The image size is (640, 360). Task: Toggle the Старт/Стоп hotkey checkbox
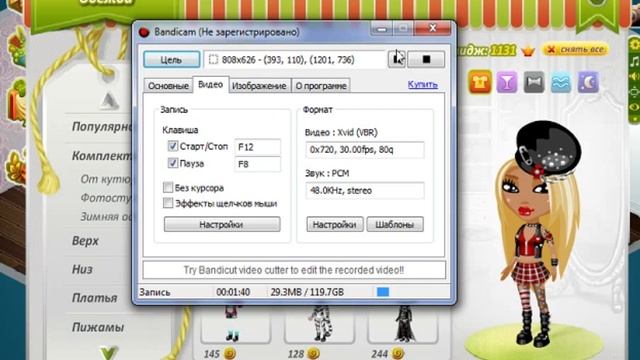click(x=173, y=146)
